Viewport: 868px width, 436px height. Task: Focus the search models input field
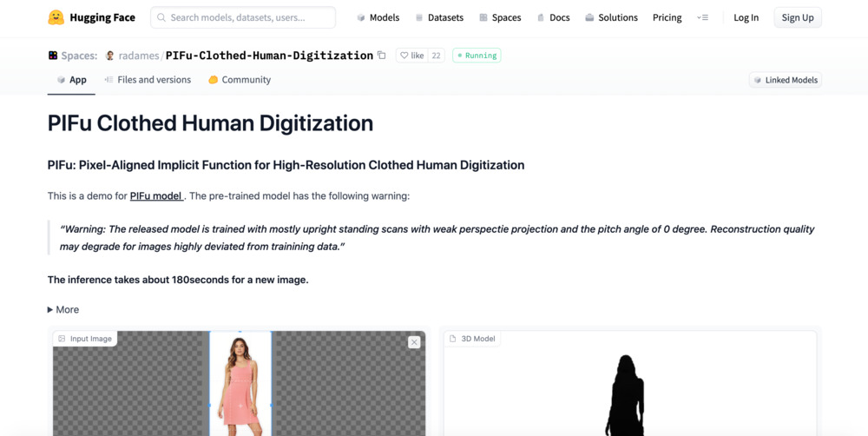point(243,17)
